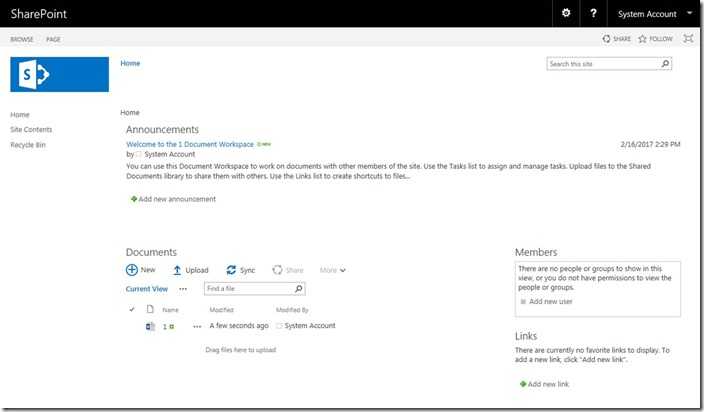Click System Account announcement author
The height and width of the screenshot is (412, 704).
click(170, 154)
